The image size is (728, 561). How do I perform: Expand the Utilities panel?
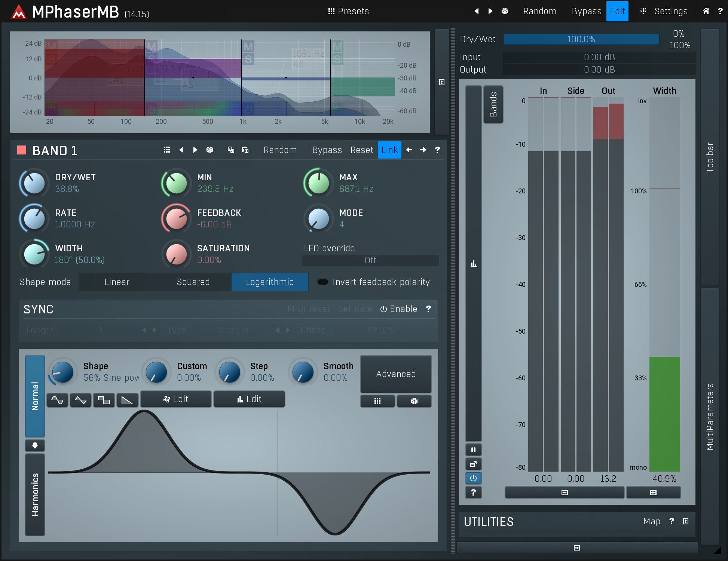(x=685, y=521)
